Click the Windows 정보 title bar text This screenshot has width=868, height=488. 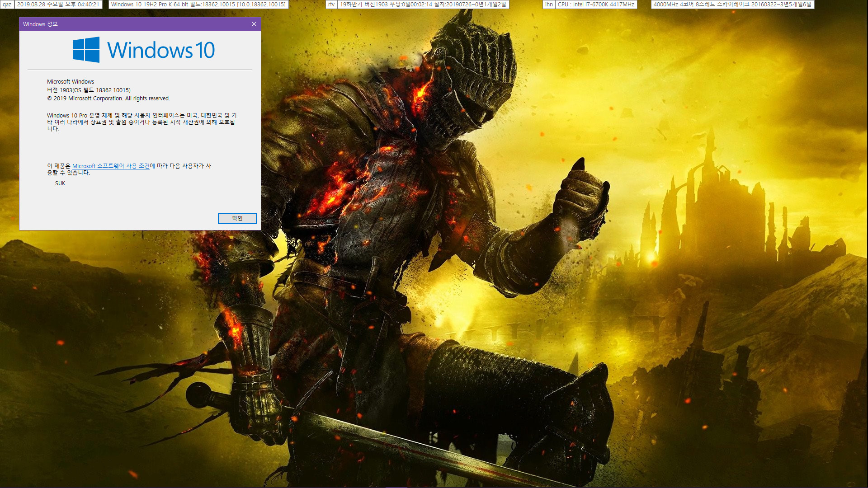pos(40,24)
